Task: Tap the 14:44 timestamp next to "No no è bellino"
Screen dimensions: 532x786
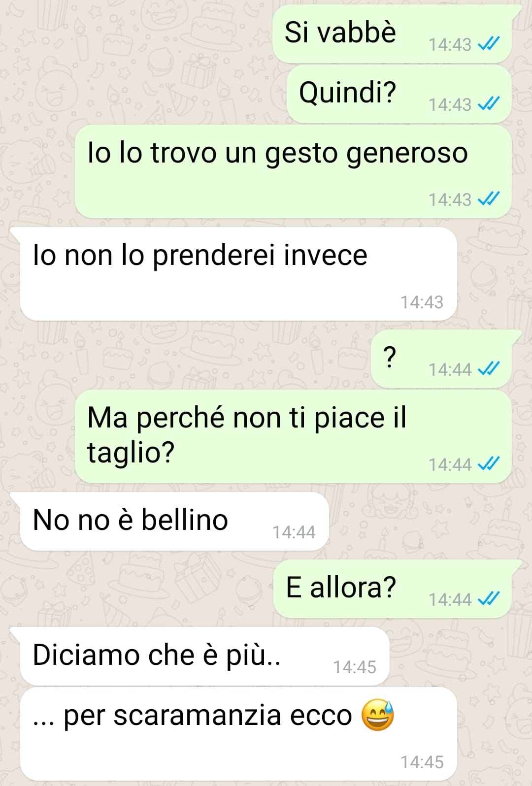Action: pos(294,532)
